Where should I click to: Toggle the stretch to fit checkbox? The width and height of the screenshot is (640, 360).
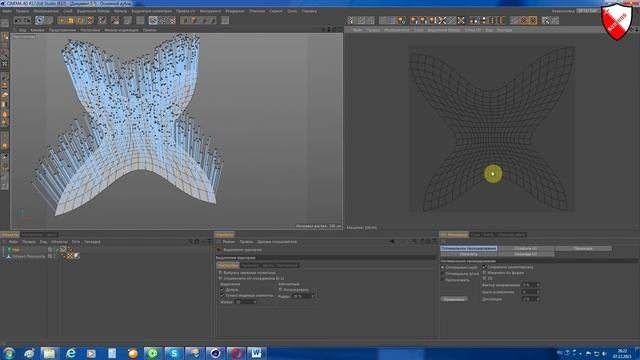coord(484,272)
